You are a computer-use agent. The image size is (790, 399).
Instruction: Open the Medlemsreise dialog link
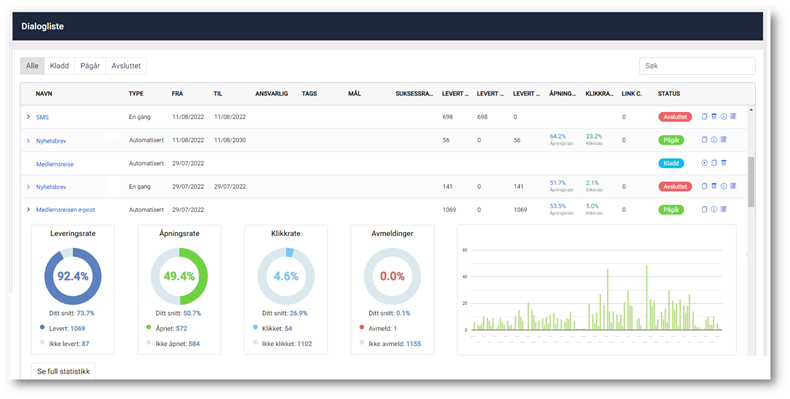click(x=55, y=164)
